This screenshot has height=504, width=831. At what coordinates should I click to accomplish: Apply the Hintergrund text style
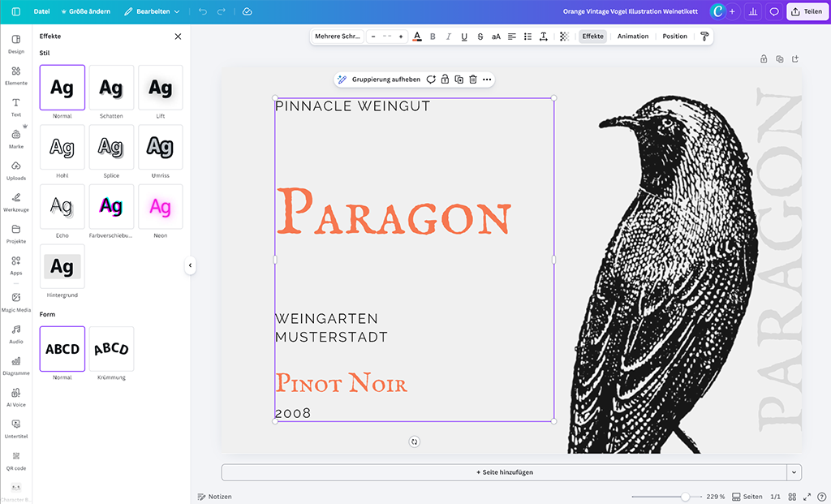tap(62, 266)
